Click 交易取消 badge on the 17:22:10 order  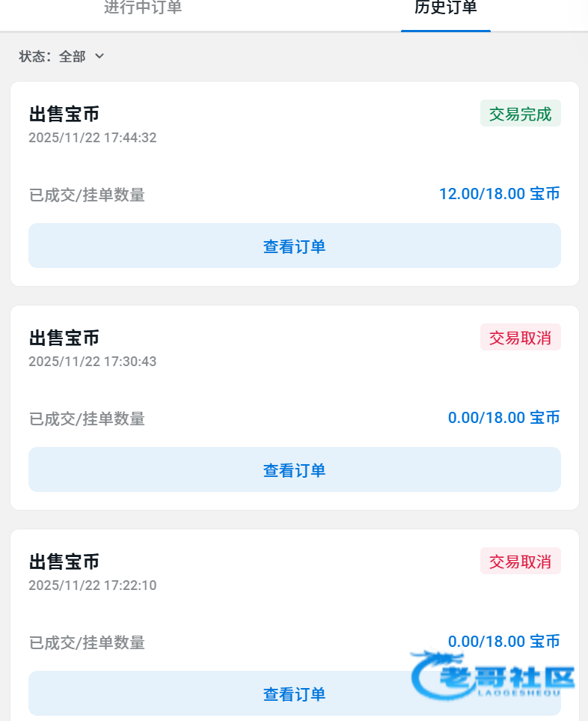point(520,562)
